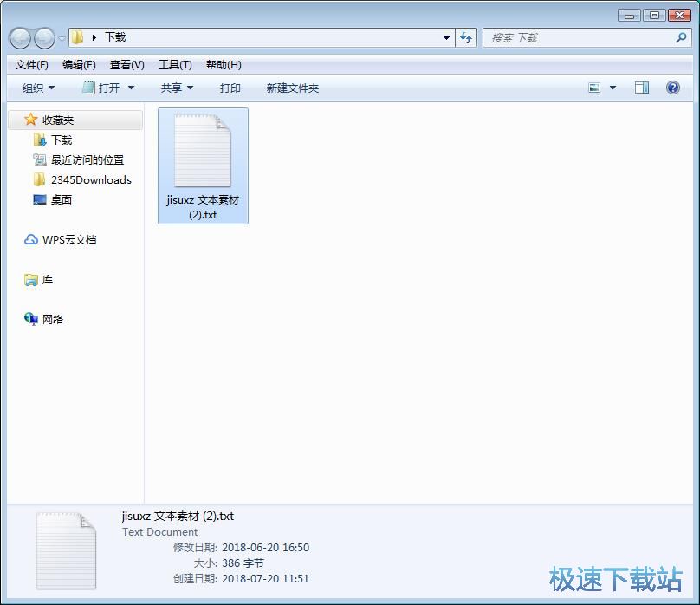Open WPS云文档 in the navigation pane
Image resolution: width=700 pixels, height=605 pixels.
point(69,240)
